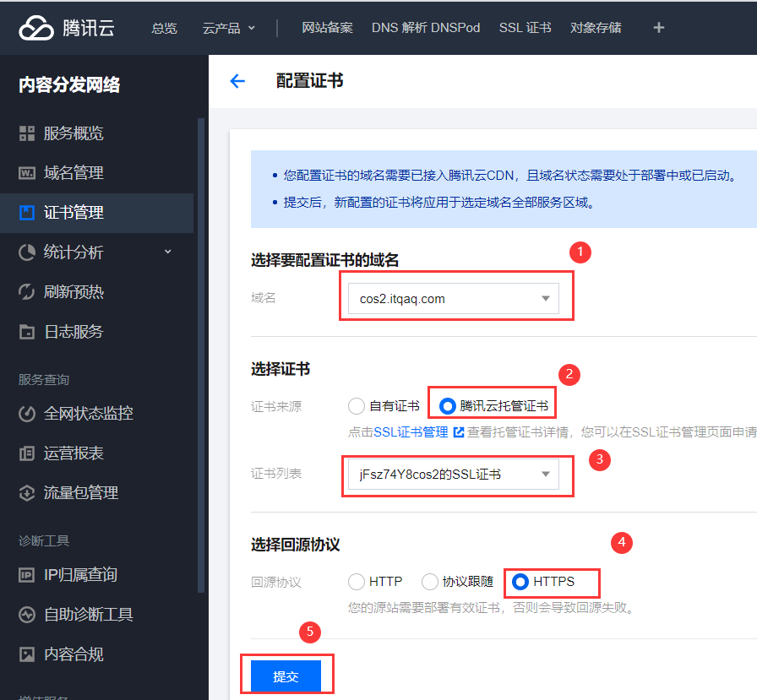Go to 证书管理 in the sidebar

tap(96, 213)
